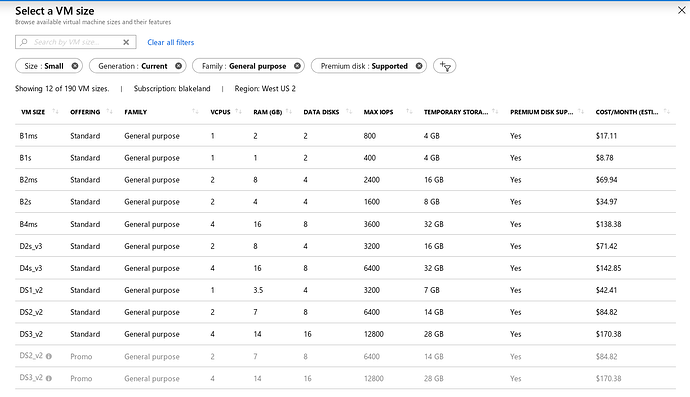
Task: Click the RAM (GB) column header
Action: pos(268,112)
